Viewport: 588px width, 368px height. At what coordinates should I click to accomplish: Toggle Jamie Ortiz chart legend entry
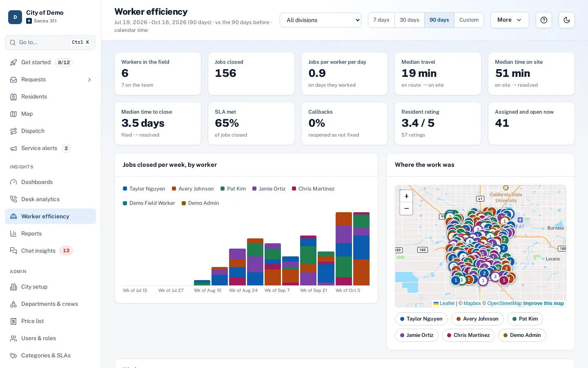[x=269, y=189]
